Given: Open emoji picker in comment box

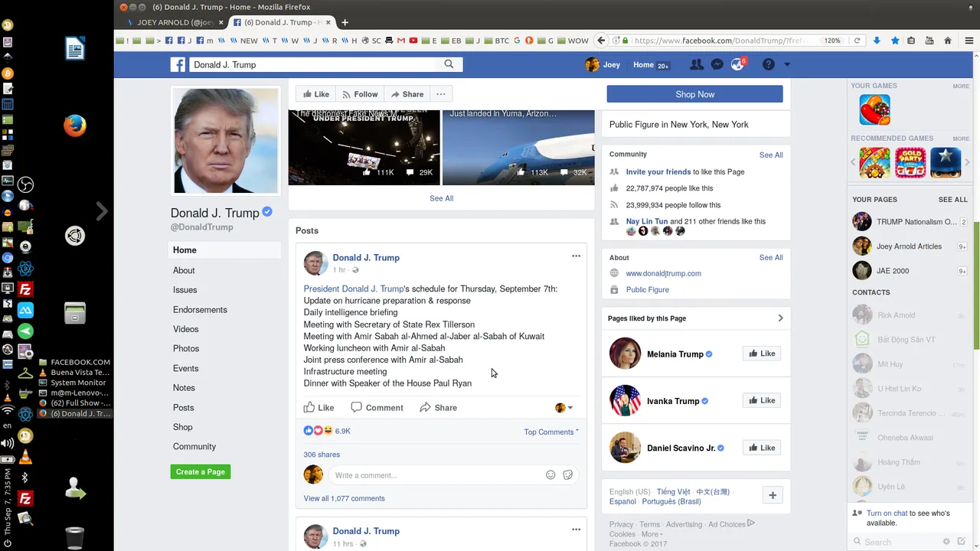Looking at the screenshot, I should click(550, 475).
